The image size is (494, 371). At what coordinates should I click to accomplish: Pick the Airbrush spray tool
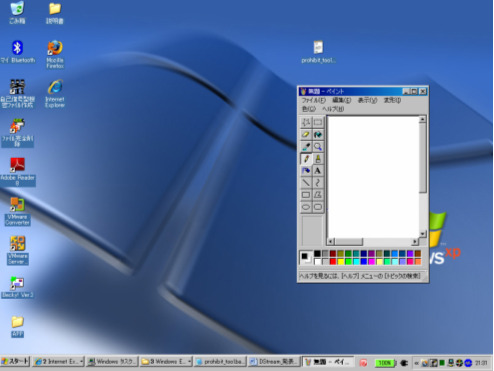click(x=306, y=171)
